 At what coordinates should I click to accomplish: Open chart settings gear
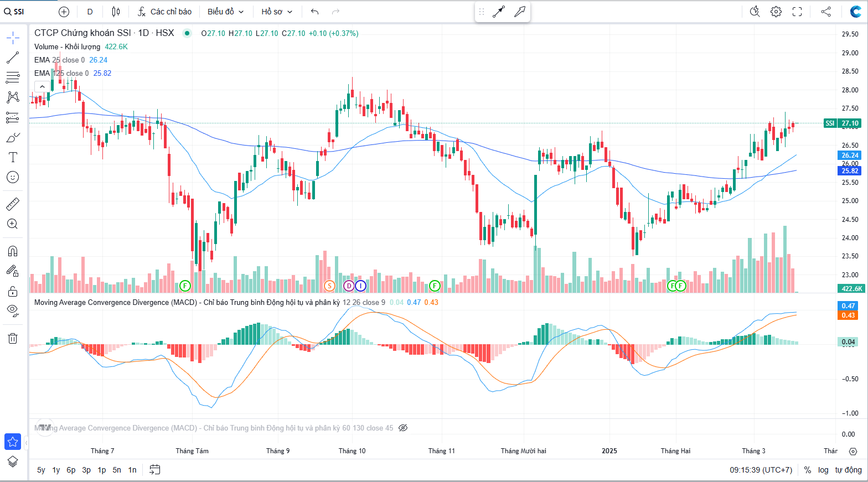(776, 12)
